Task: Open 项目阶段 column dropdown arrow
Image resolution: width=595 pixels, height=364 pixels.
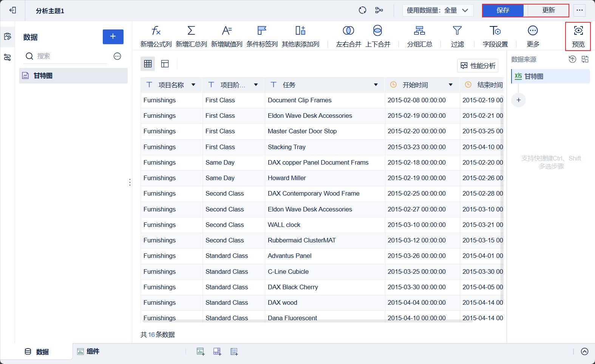Action: tap(256, 85)
